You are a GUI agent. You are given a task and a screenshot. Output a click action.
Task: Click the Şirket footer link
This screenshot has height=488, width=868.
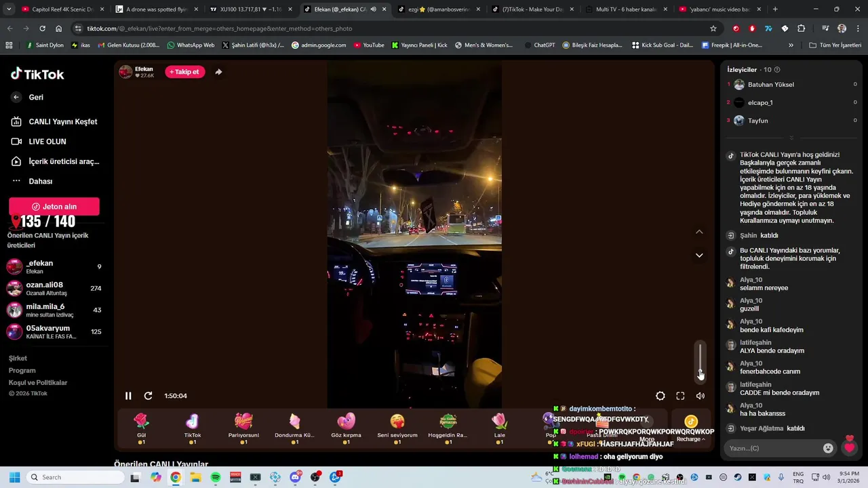18,358
